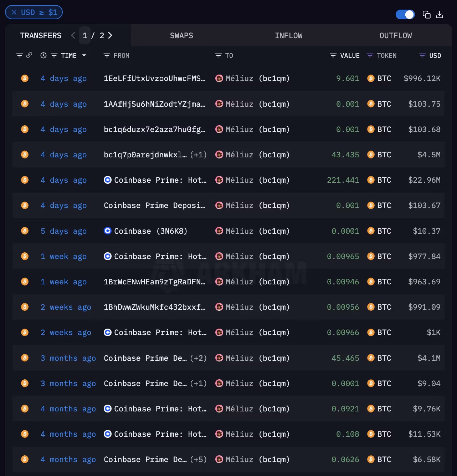Open the INFLOW tab

289,35
